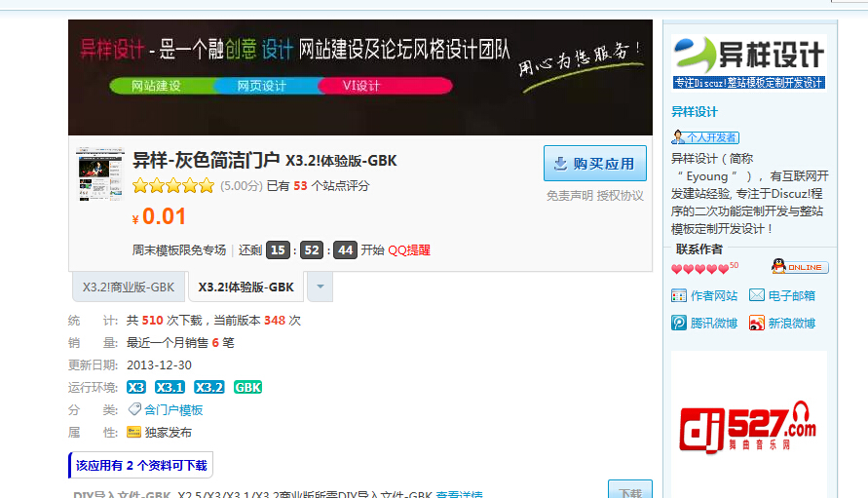Select the X3.2!体验版-GBK tab
The width and height of the screenshot is (868, 498).
coord(245,287)
